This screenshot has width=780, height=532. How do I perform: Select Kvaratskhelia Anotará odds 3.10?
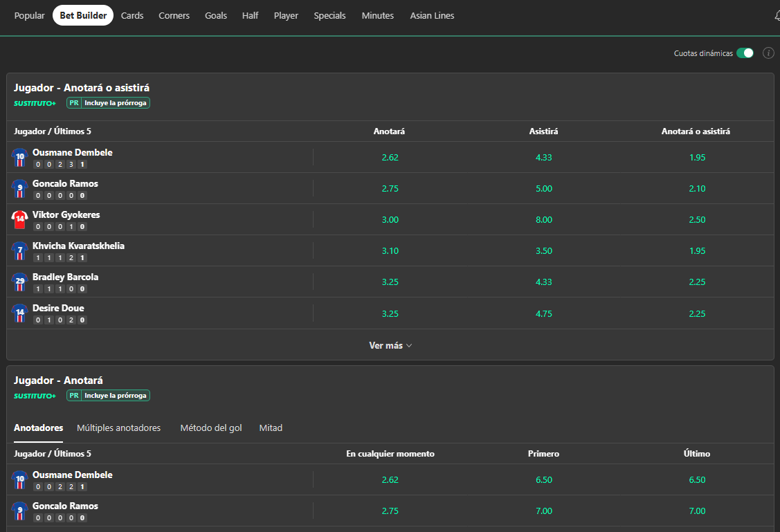(x=390, y=251)
